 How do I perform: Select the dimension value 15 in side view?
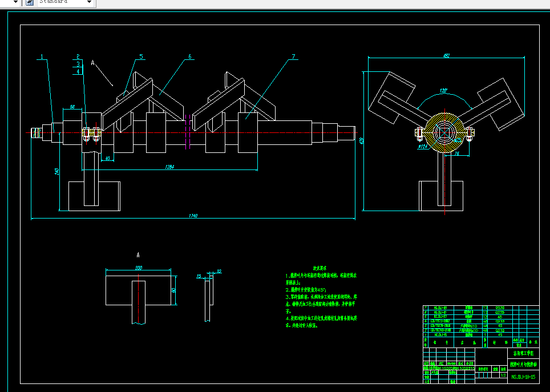click(199, 277)
